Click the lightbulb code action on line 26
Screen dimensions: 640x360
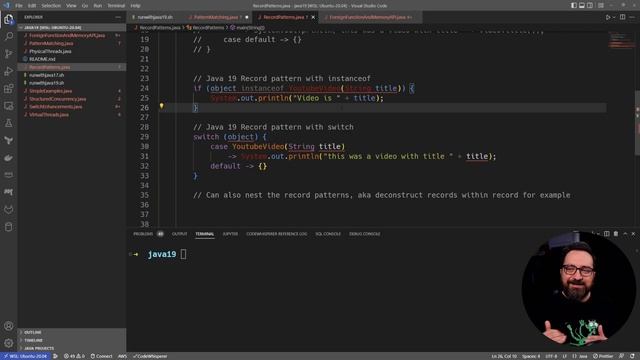tap(162, 106)
